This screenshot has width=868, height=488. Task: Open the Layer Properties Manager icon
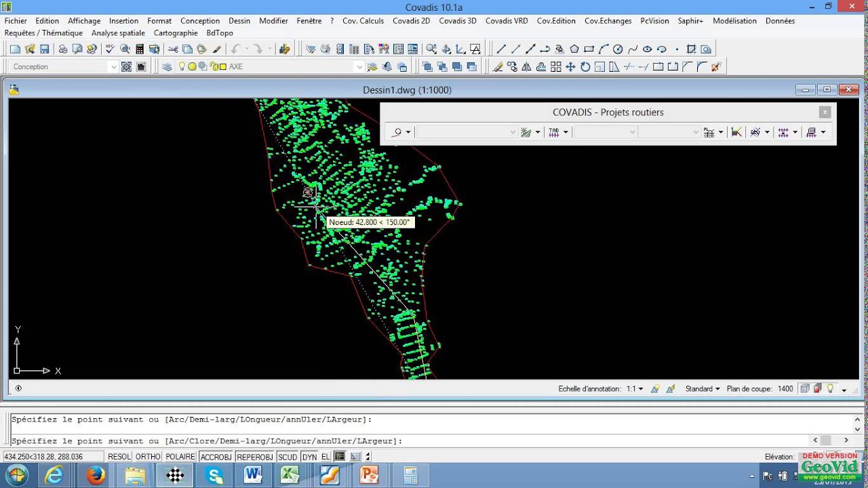[167, 66]
